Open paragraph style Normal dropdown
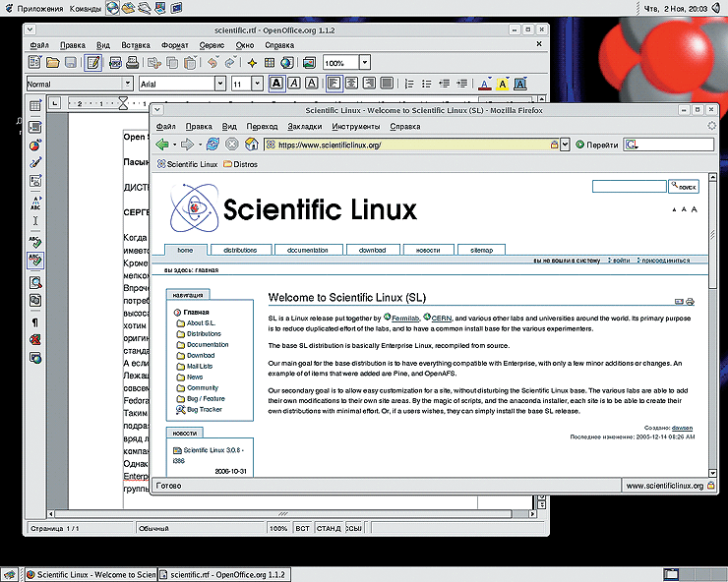The image size is (728, 582). [128, 84]
